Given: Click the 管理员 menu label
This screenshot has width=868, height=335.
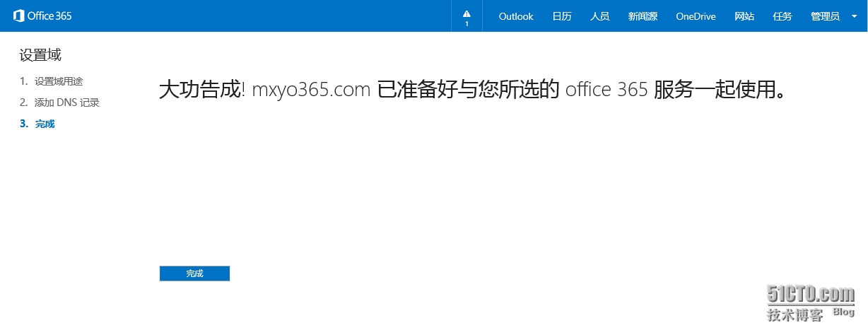Looking at the screenshot, I should pos(825,16).
